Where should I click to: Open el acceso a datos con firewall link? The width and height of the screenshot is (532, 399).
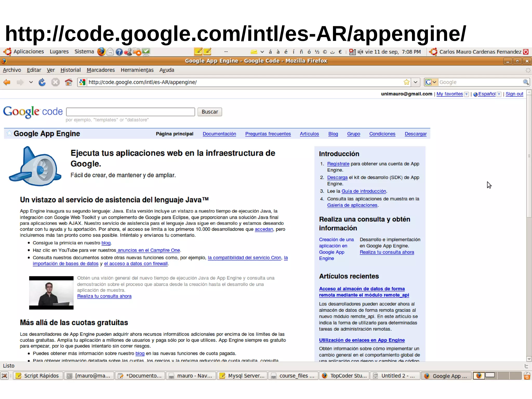click(x=136, y=264)
